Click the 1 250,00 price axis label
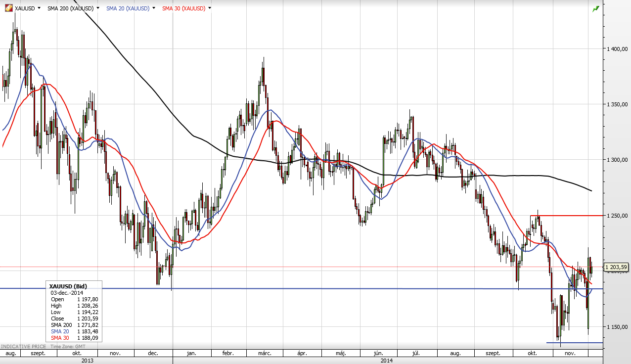Screen dimensions: 631x364 point(617,216)
